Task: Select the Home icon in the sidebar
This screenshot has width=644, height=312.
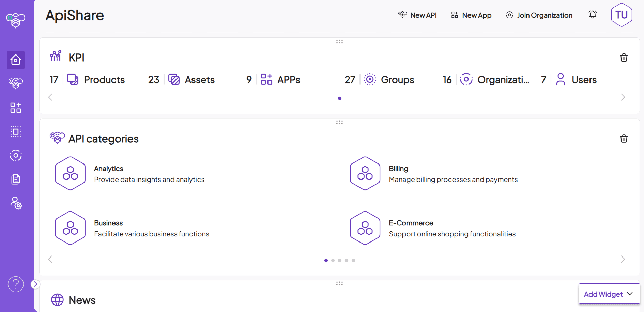Action: [16, 60]
